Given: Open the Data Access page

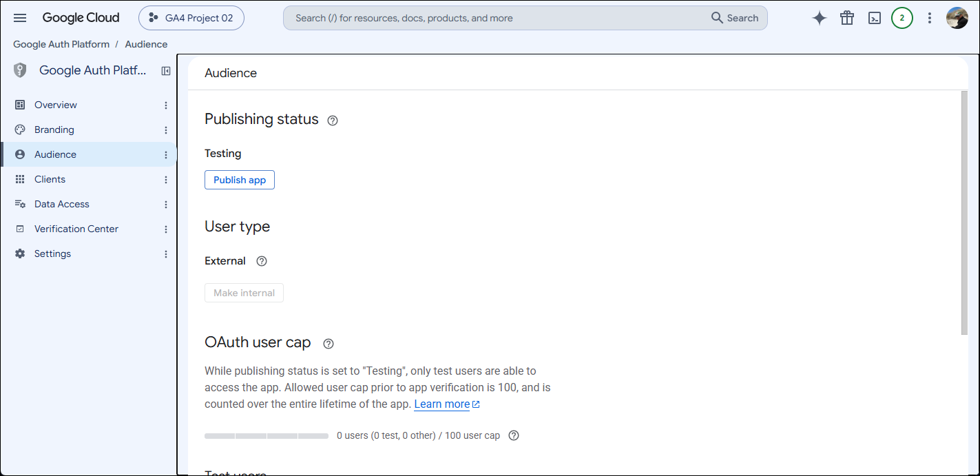Looking at the screenshot, I should point(62,204).
